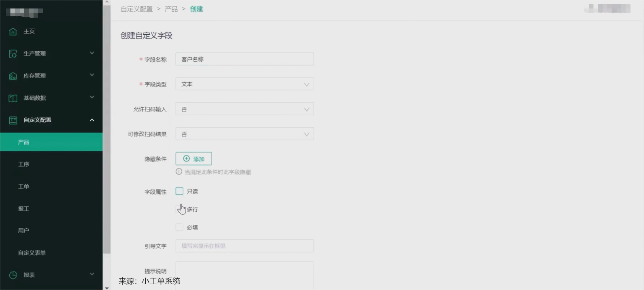The height and width of the screenshot is (290, 644).
Task: Click the 库存管理 warehouse icon
Action: click(x=13, y=76)
